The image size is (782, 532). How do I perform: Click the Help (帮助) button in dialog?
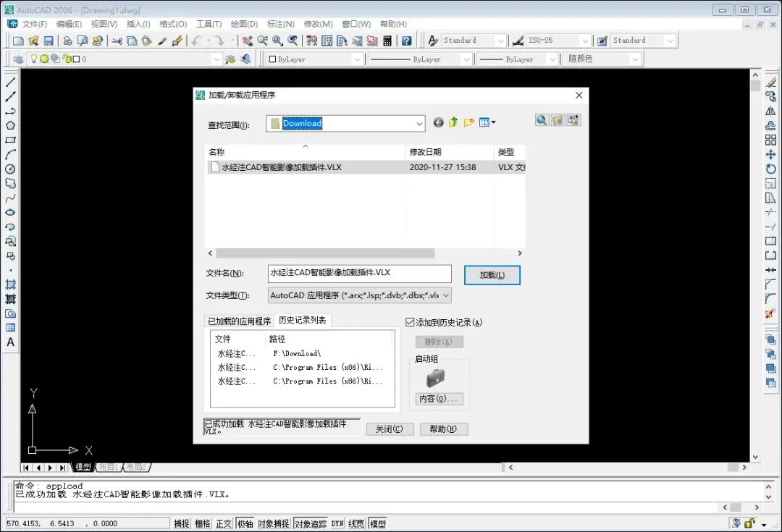pyautogui.click(x=443, y=428)
